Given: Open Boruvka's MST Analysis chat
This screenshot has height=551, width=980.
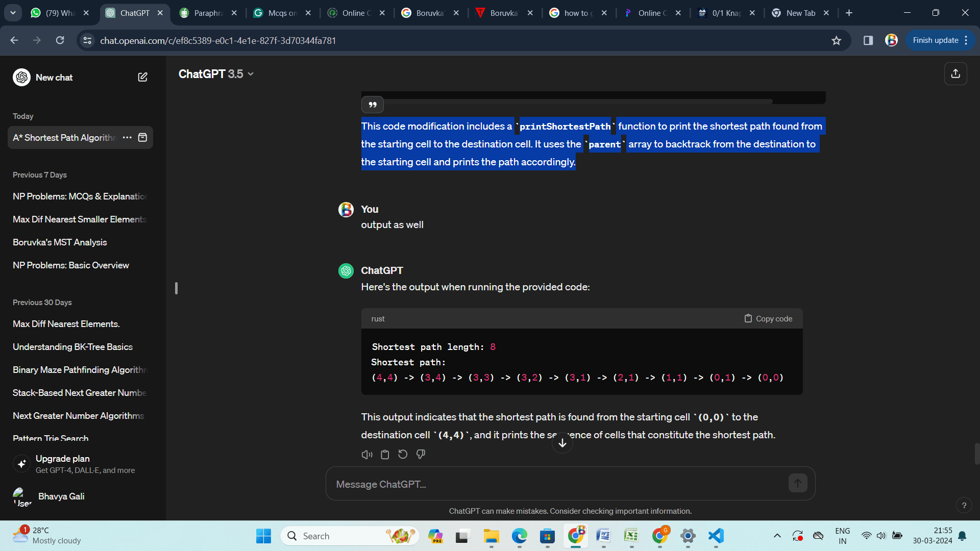Looking at the screenshot, I should point(80,242).
